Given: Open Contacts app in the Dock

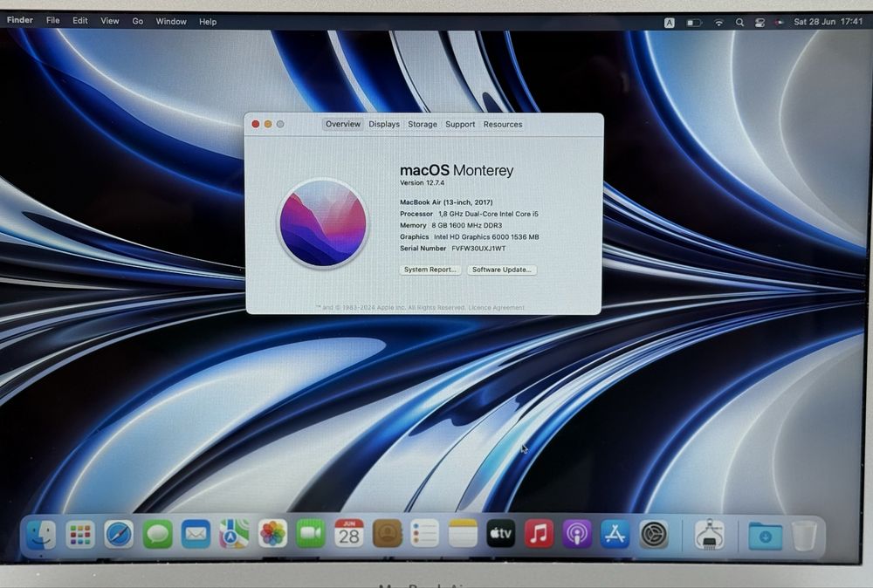Looking at the screenshot, I should pyautogui.click(x=388, y=534).
